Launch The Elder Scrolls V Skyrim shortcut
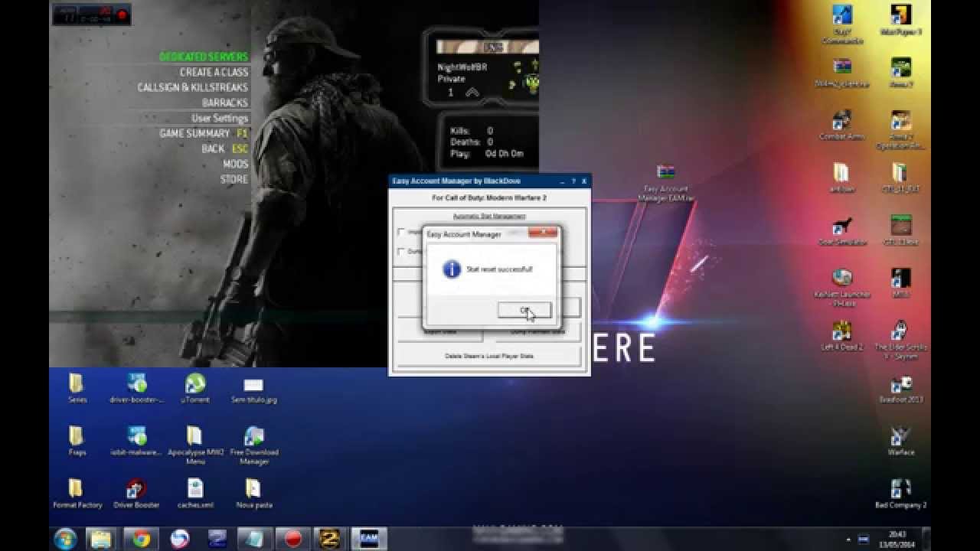Image resolution: width=980 pixels, height=551 pixels. pos(901,341)
